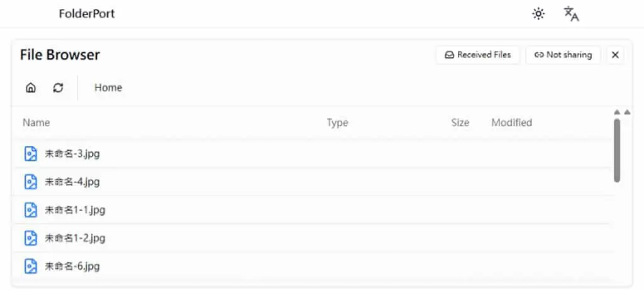The image size is (644, 291).
Task: Sort files by Name column
Action: (36, 123)
